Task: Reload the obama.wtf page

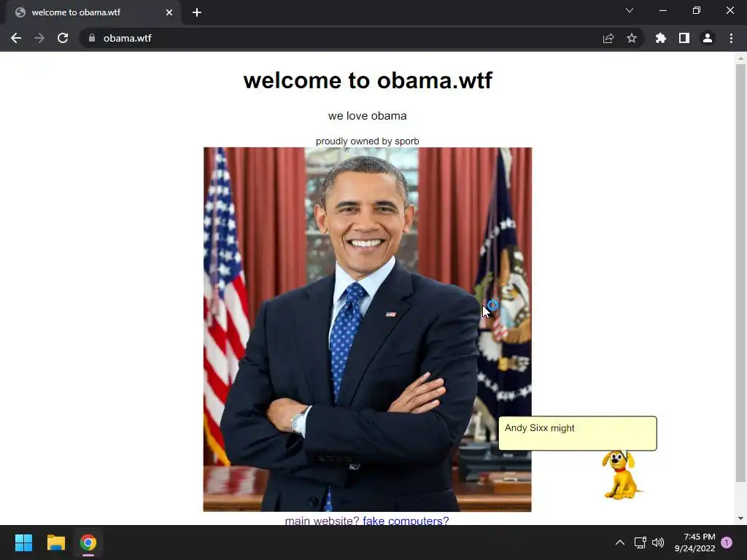Action: [x=63, y=38]
